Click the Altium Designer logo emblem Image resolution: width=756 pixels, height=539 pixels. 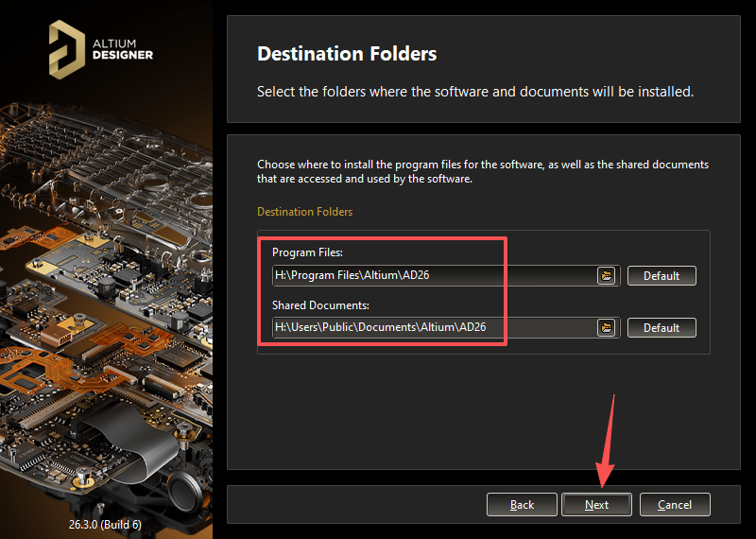[67, 47]
